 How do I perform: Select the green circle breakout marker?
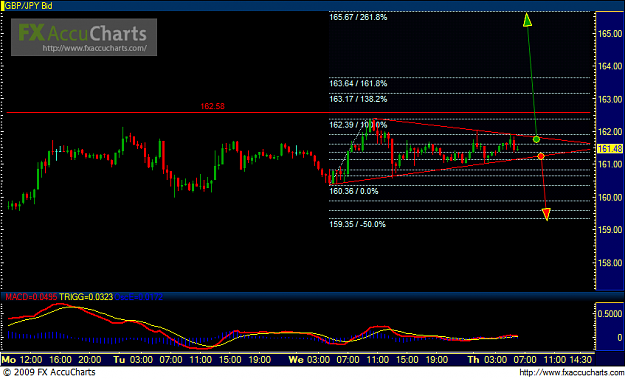tap(537, 139)
